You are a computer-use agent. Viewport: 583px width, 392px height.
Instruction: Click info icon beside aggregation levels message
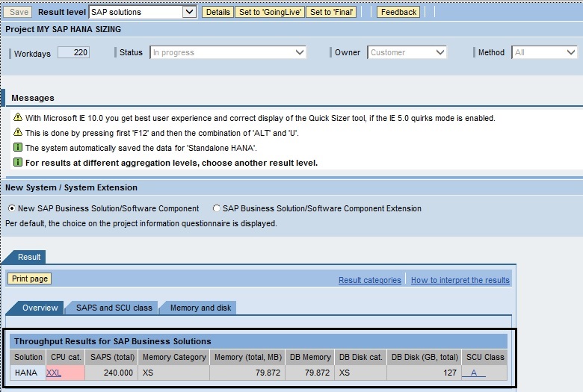18,162
